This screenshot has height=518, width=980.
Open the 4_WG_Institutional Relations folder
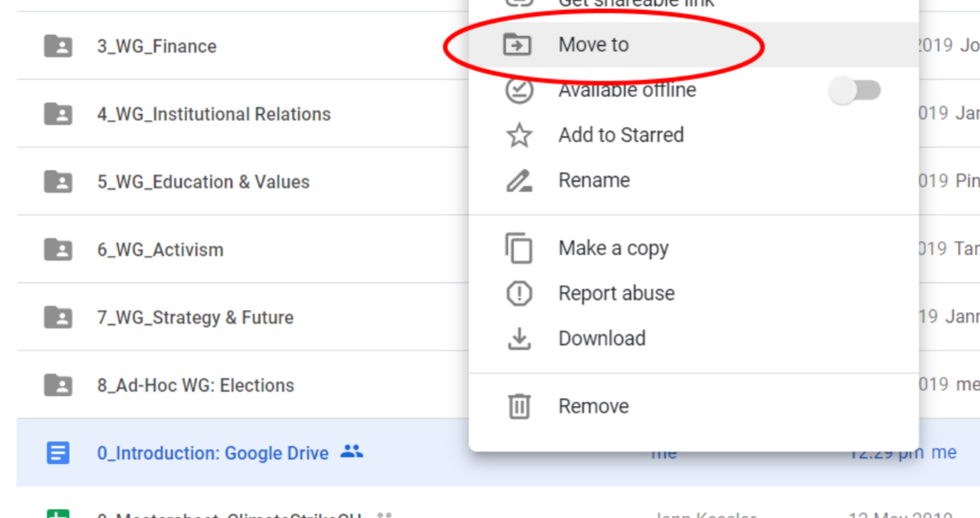coord(214,114)
